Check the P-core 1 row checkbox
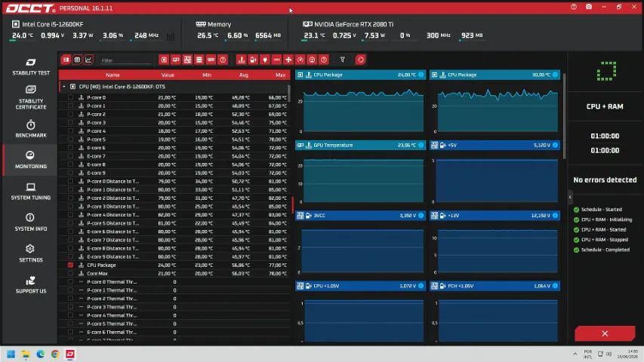Viewport: 644px width, 362px height. [70, 106]
